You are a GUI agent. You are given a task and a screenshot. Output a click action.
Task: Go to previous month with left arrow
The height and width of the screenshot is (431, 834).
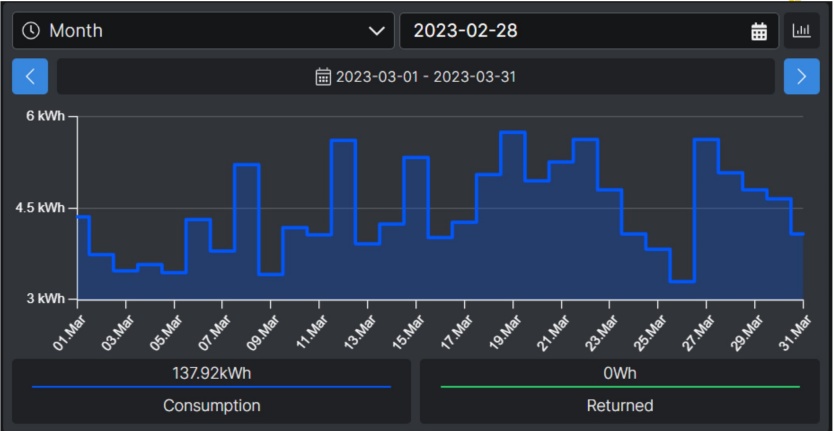30,76
